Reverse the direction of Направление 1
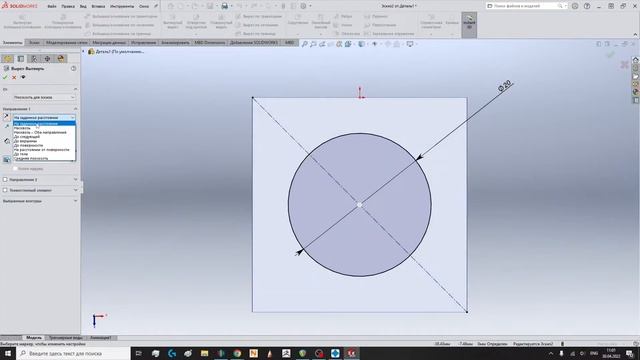 tap(7, 117)
